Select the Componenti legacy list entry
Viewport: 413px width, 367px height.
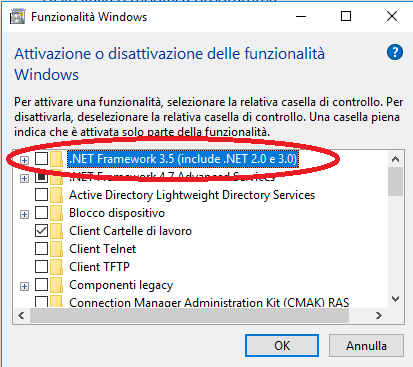point(121,285)
